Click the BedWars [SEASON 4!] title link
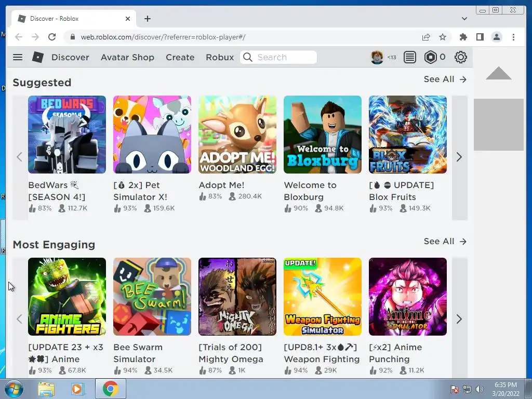Viewport: 532px width, 399px height. [x=57, y=191]
